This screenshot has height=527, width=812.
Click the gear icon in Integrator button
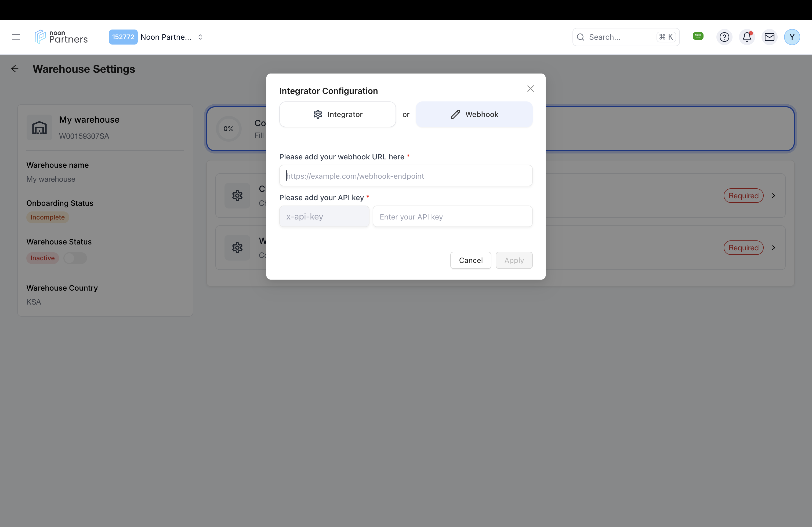(318, 114)
